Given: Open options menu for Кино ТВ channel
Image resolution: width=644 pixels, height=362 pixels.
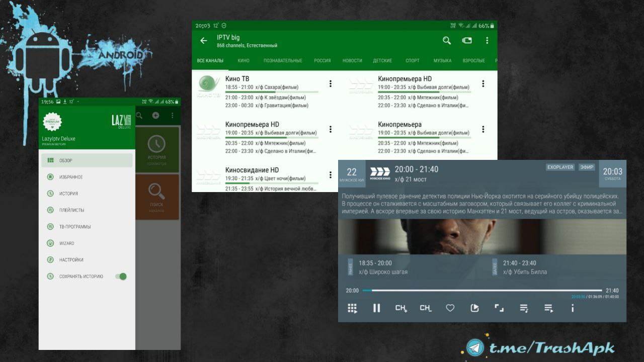Looking at the screenshot, I should (331, 84).
